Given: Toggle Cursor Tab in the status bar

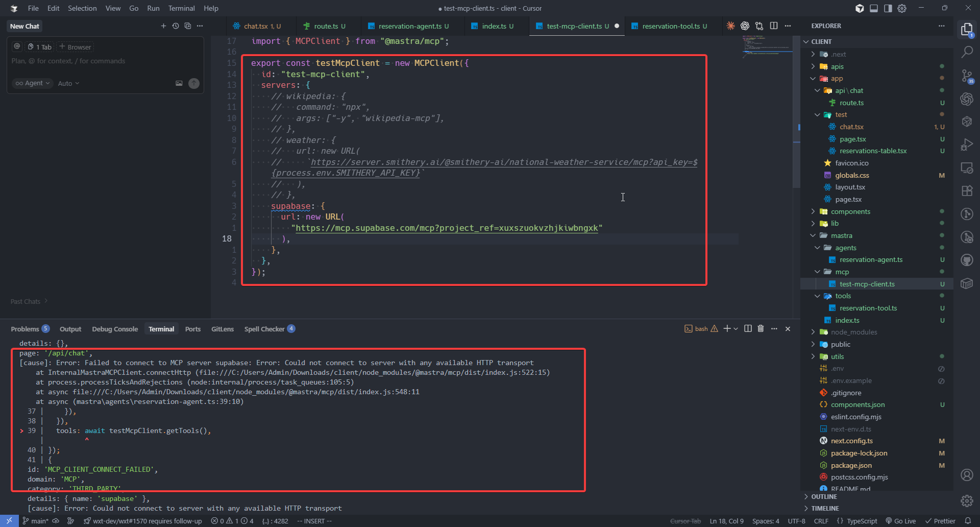Looking at the screenshot, I should [x=685, y=521].
